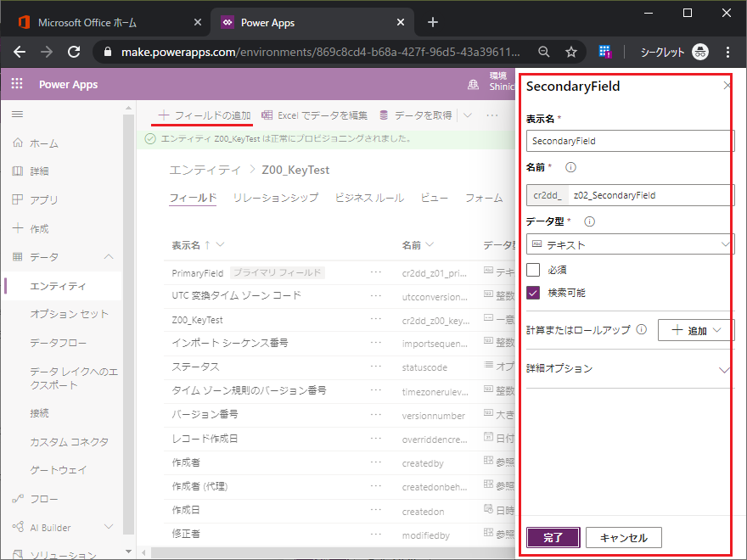This screenshot has width=747, height=560.
Task: Click the browser back arrow
Action: tap(20, 52)
